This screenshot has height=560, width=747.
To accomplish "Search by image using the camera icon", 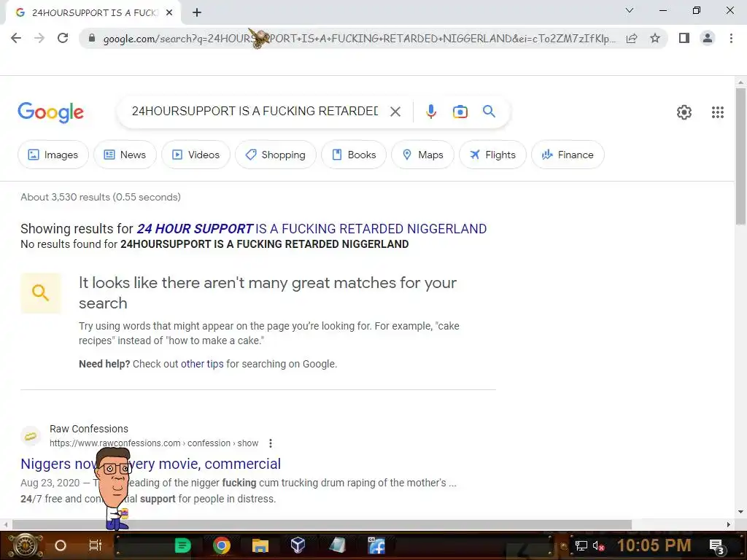I will [460, 112].
